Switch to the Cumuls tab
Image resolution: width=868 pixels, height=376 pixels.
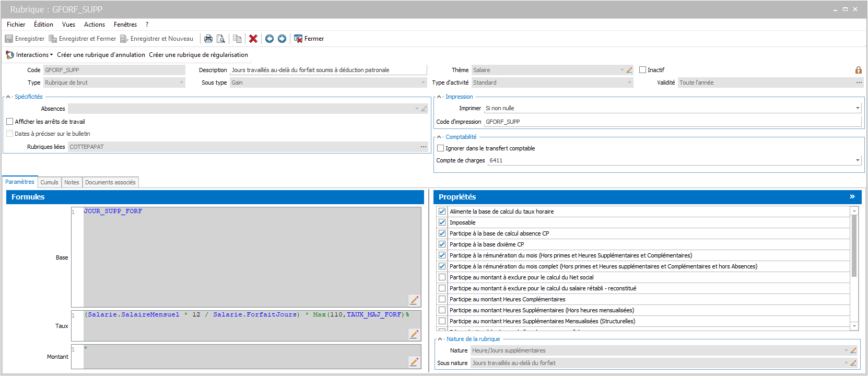point(50,182)
